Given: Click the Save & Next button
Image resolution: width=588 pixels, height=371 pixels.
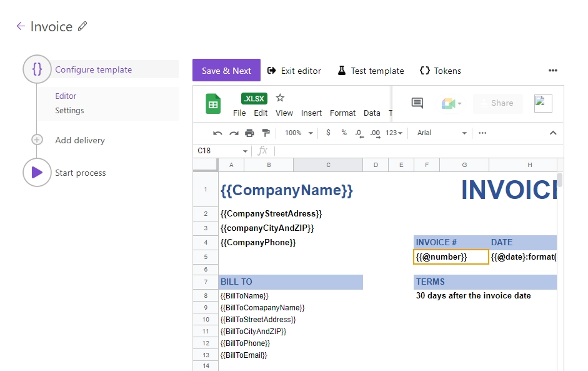Looking at the screenshot, I should (x=226, y=70).
